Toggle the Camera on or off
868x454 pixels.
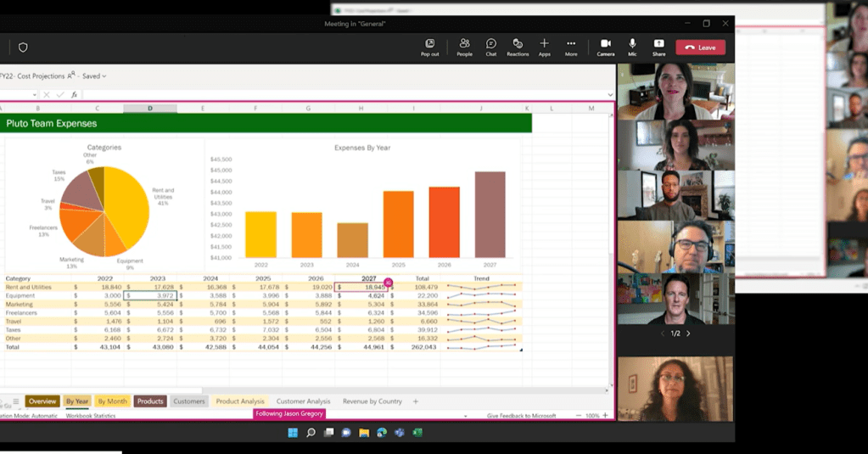[605, 43]
